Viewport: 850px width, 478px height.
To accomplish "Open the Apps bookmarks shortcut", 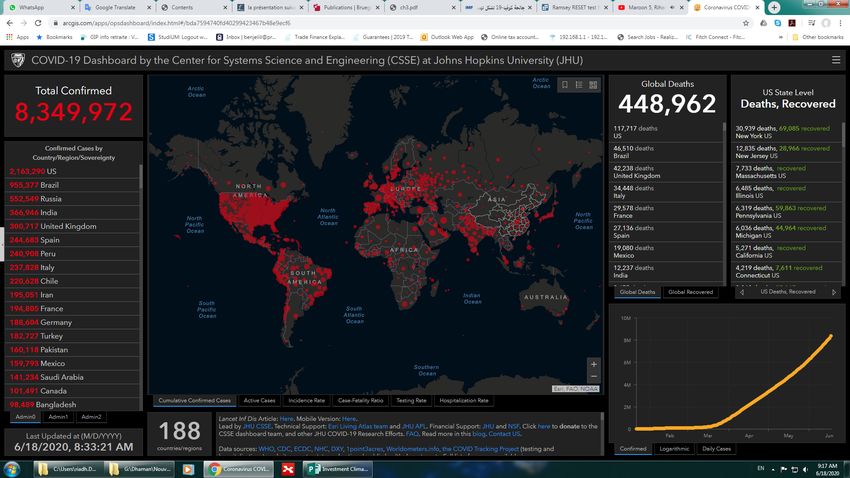I will pyautogui.click(x=17, y=37).
